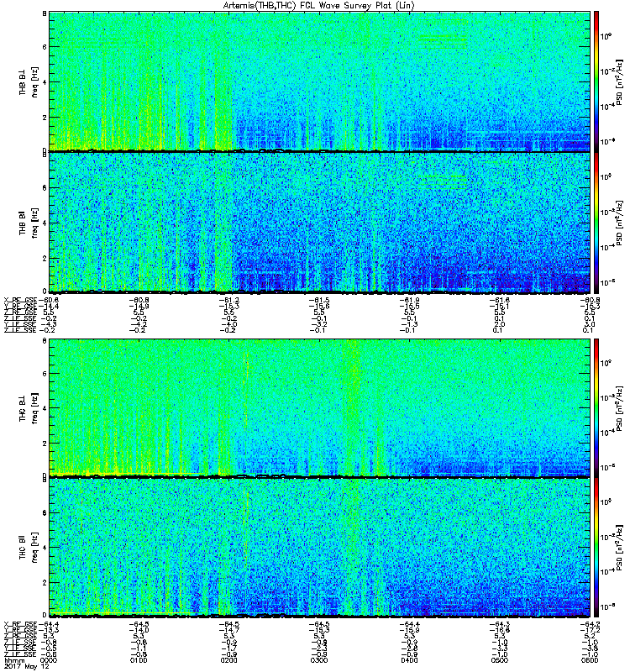Click the date label '2017 May 12'
630x672 pixels.
[27, 666]
